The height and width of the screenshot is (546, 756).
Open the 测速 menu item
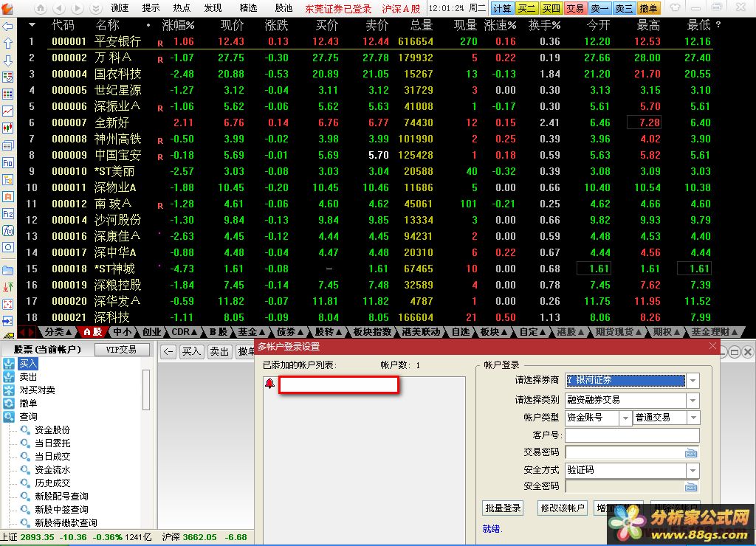[120, 8]
